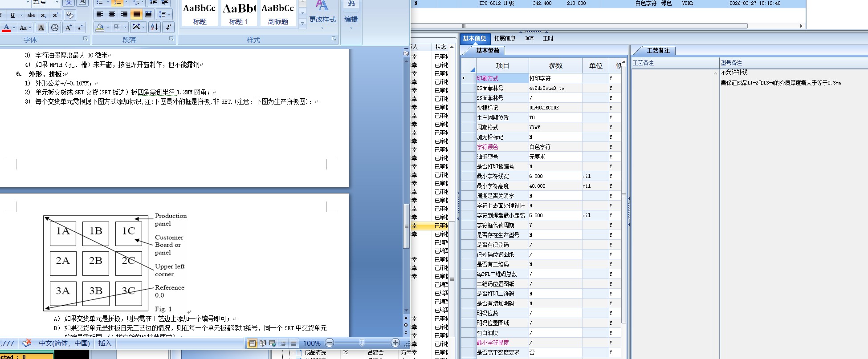
Task: Apply the 标题 style
Action: coord(200,13)
